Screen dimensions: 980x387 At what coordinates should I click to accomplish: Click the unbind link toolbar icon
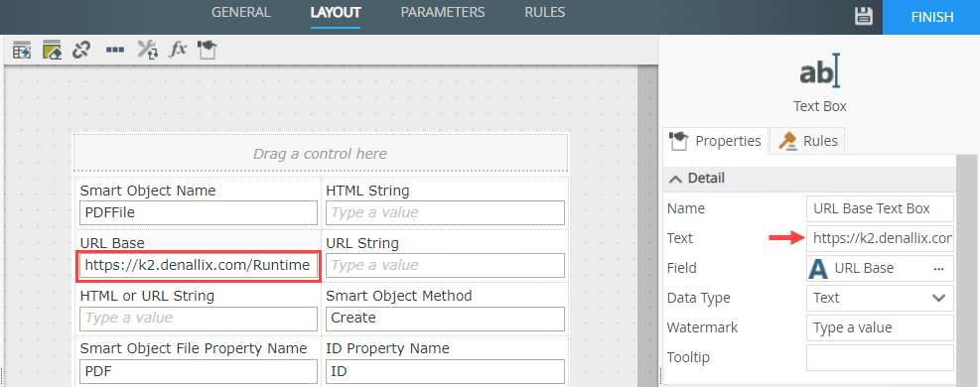tap(81, 50)
